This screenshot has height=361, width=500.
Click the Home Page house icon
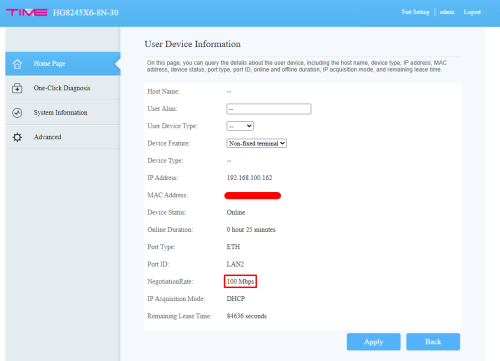pos(17,64)
